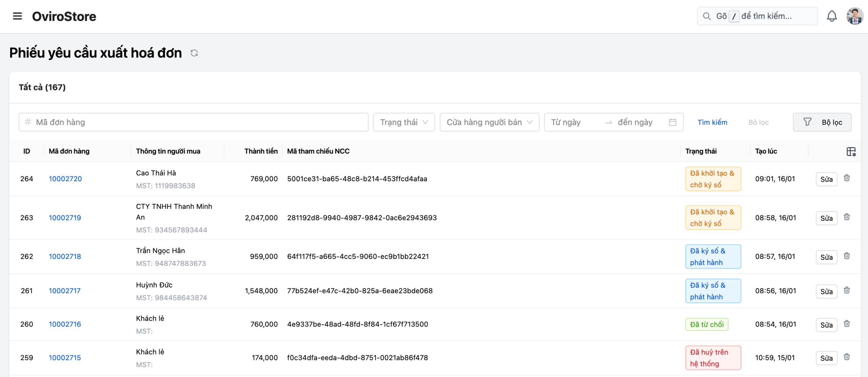Viewport: 868px width, 377px height.
Task: Click the notification bell icon
Action: tap(831, 16)
